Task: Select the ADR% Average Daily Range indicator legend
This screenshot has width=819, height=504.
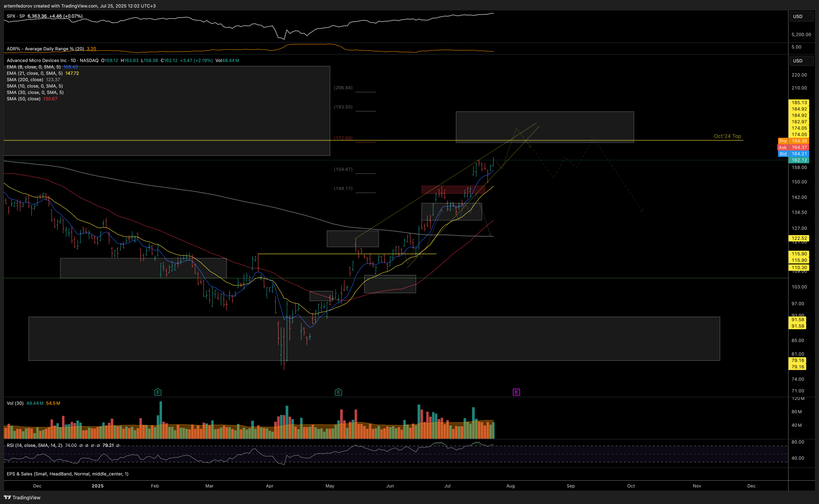Action: 45,49
